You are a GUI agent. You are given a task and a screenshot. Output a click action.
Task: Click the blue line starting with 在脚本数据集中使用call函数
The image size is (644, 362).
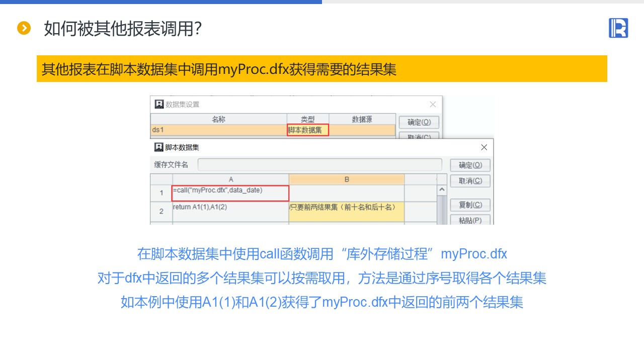click(x=322, y=254)
